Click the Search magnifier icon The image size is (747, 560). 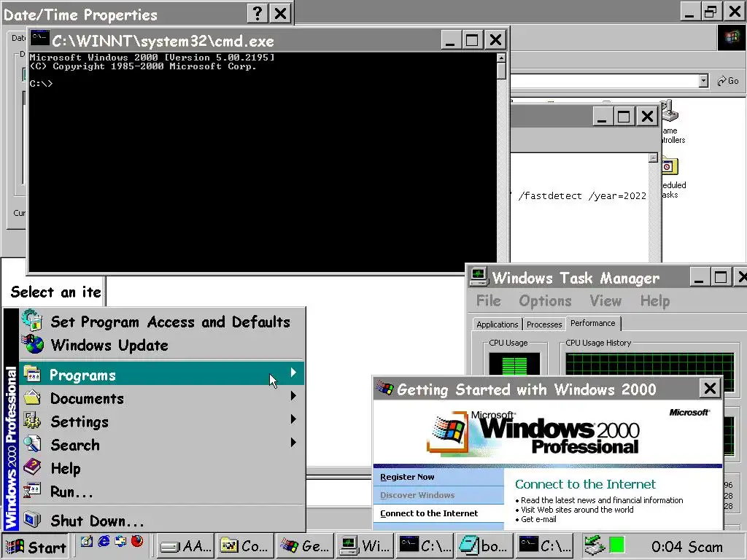coord(32,443)
